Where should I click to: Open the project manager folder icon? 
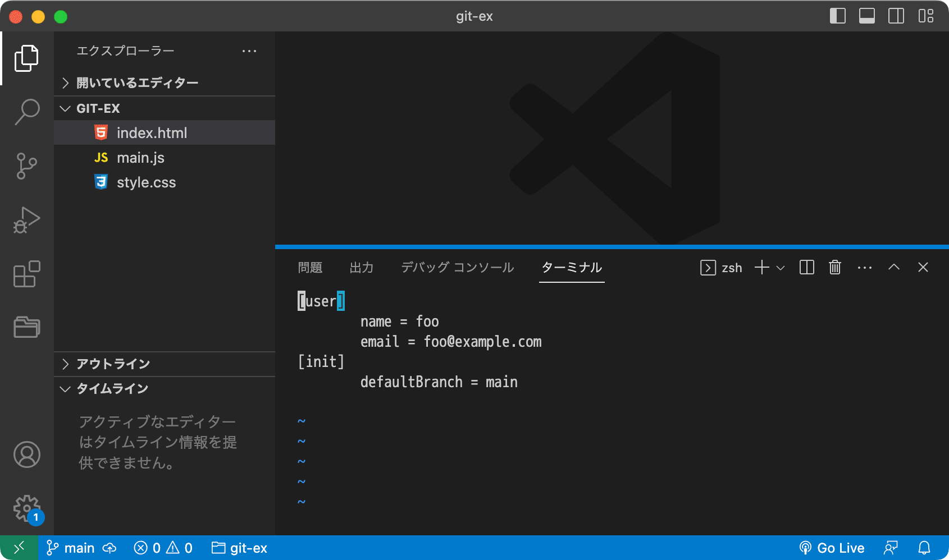pyautogui.click(x=26, y=327)
